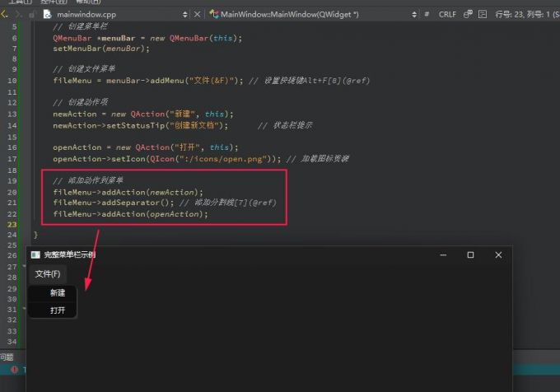Viewport: 560px width, 392px height.
Task: Click the split editor icon
Action: point(482,14)
